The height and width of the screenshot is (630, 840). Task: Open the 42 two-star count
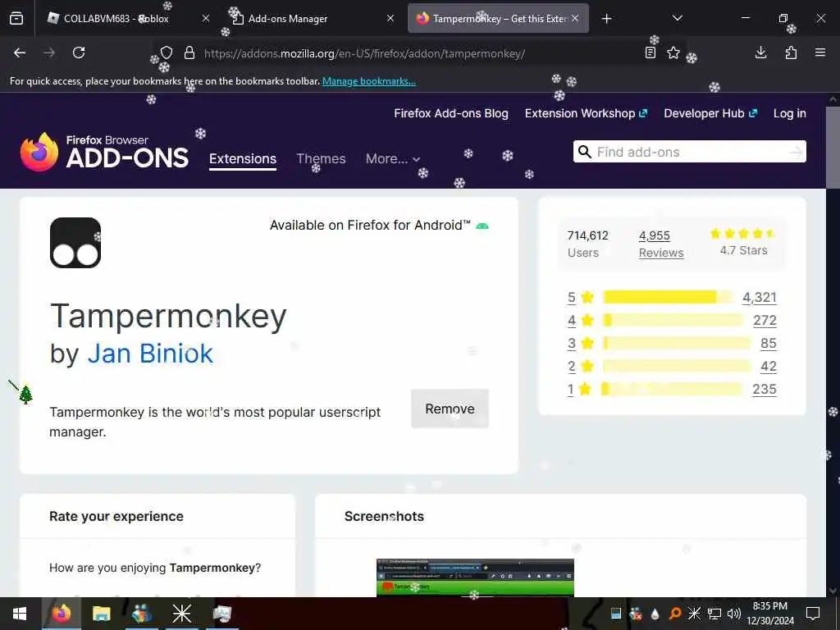[x=768, y=367]
